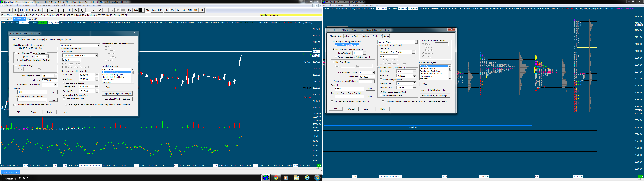
Task: Activate the crosshair chart values tool
Action: 88,10
